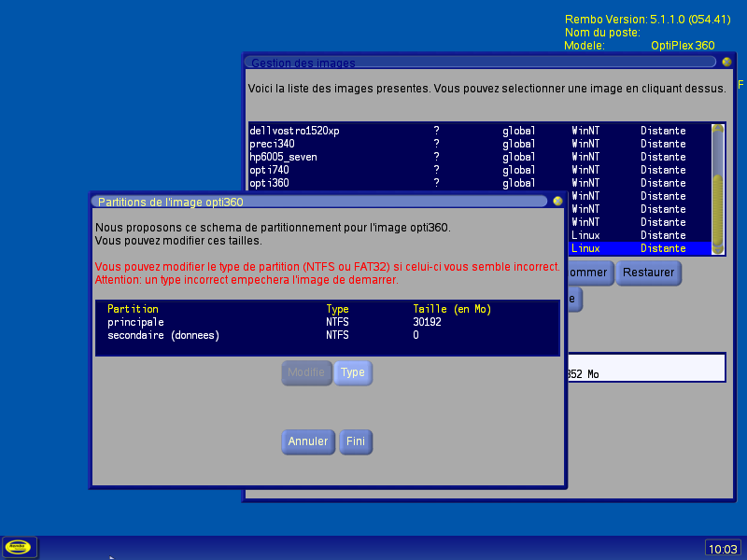Click WinNT entry on dellvostro1520xp row
Image resolution: width=747 pixels, height=560 pixels.
(x=585, y=131)
